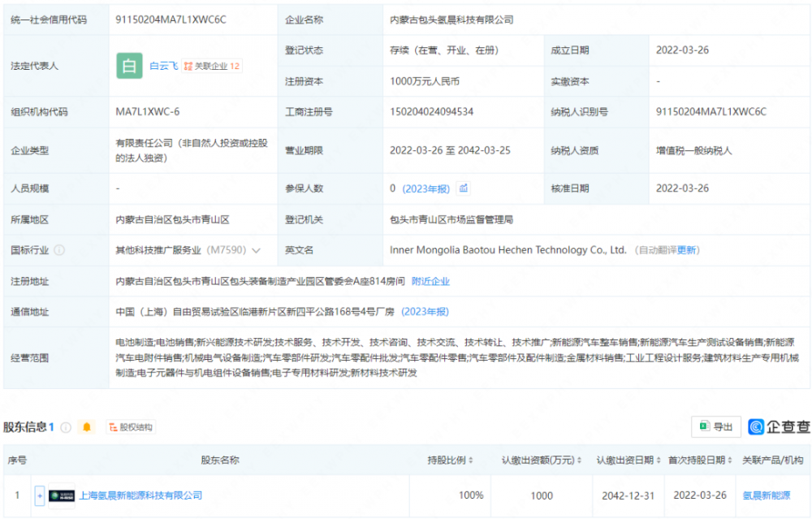Select the 通信地址 Shanghai address text

coord(255,312)
